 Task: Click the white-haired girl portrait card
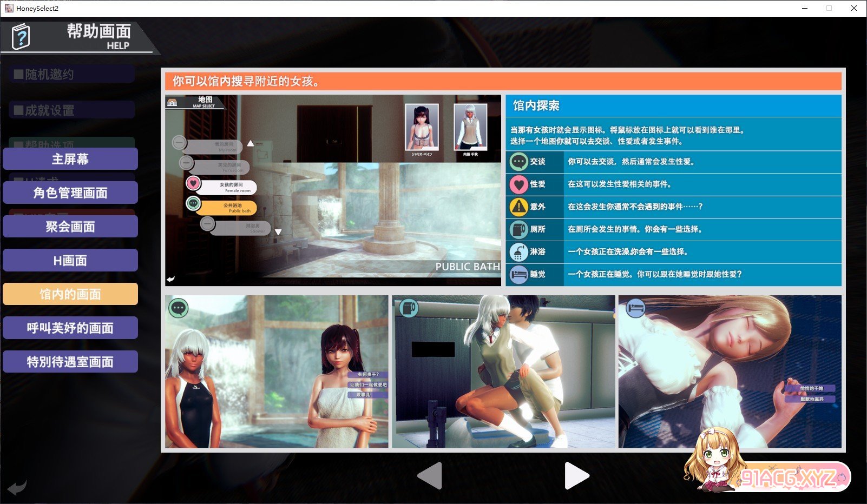(470, 127)
